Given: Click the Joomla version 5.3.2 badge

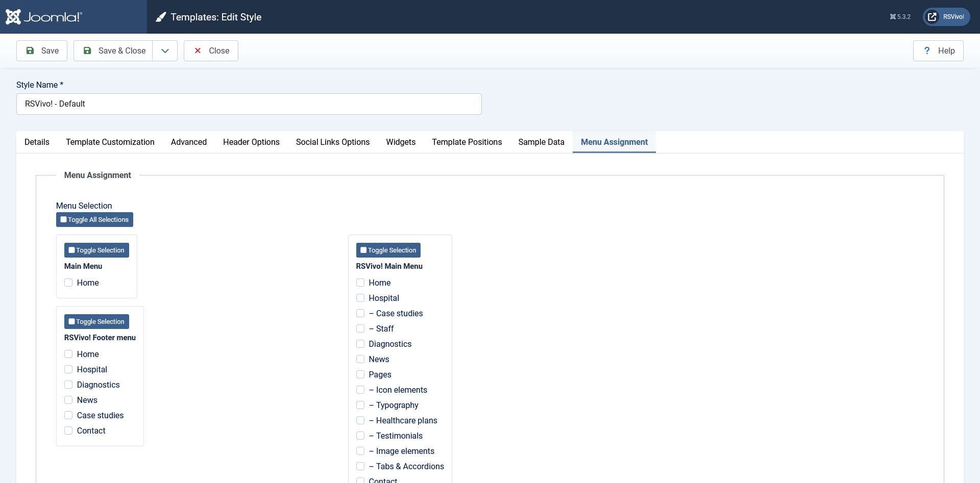Looking at the screenshot, I should point(900,17).
